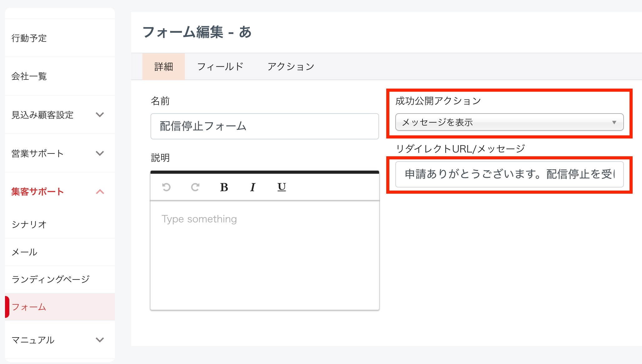The height and width of the screenshot is (364, 642).
Task: Click the リダイレクトURL/メッセージ text field
Action: coord(509,174)
